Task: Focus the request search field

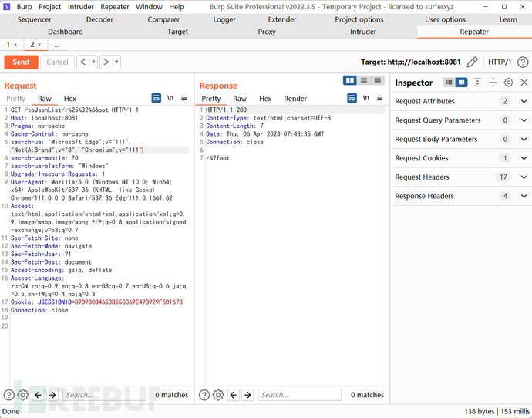Action: pos(104,395)
